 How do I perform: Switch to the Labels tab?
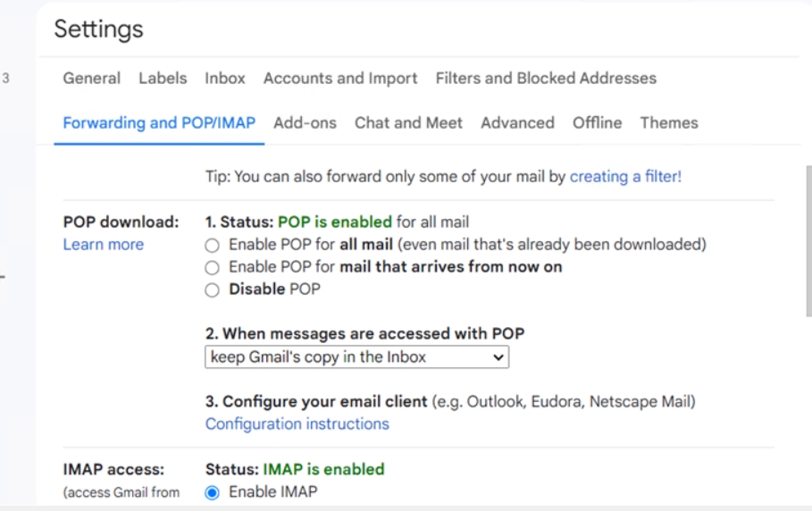click(x=163, y=79)
